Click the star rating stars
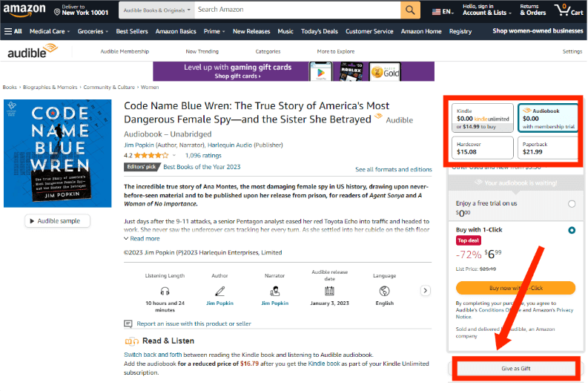Screen dimensions: 588x391 pos(151,155)
